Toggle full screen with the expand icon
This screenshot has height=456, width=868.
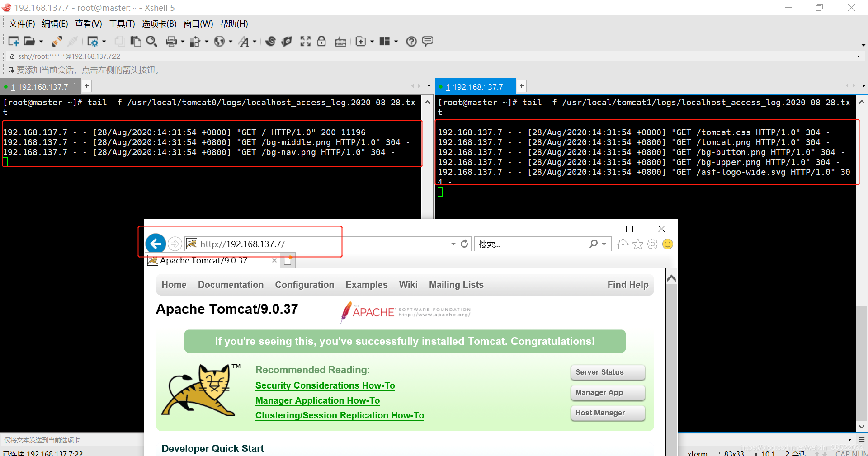click(x=306, y=41)
